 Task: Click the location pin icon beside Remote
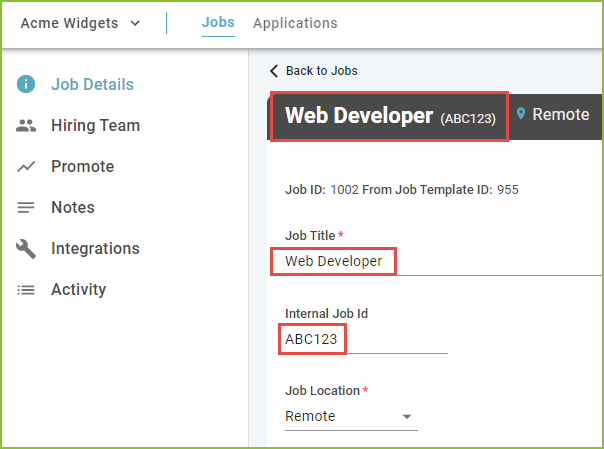(521, 114)
